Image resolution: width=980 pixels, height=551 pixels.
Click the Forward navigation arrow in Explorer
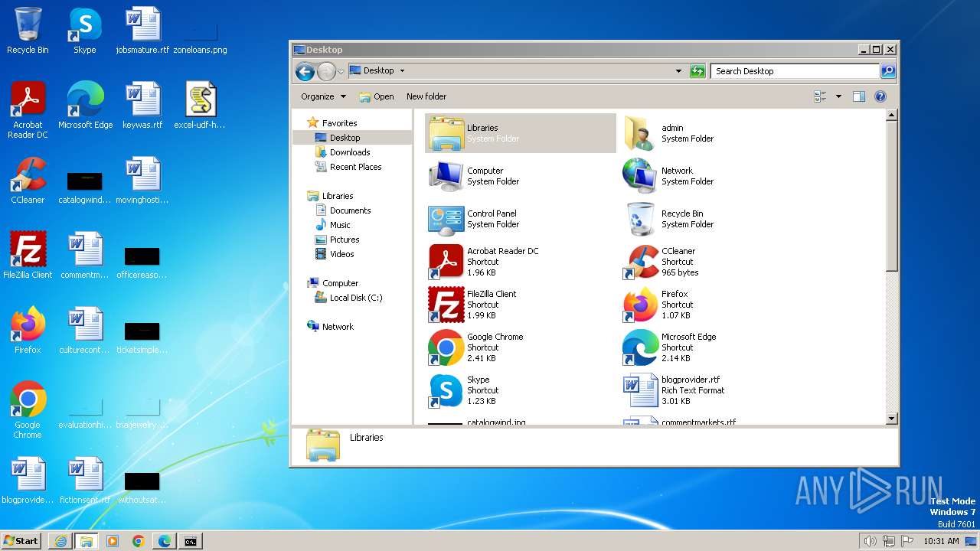(327, 71)
